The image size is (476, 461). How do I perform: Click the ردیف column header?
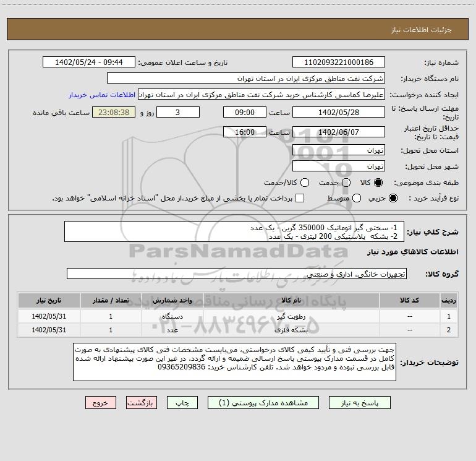pyautogui.click(x=449, y=300)
